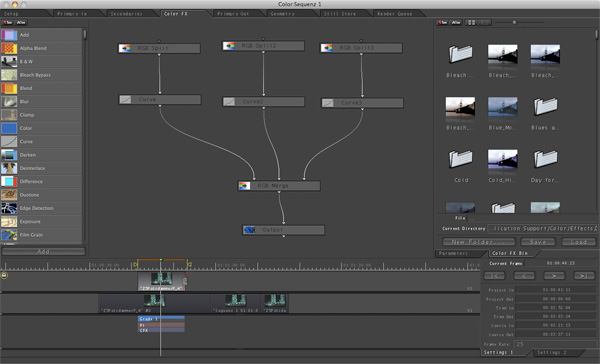The height and width of the screenshot is (364, 600).
Task: Click the Grade 1 bar in timeline
Action: click(161, 318)
